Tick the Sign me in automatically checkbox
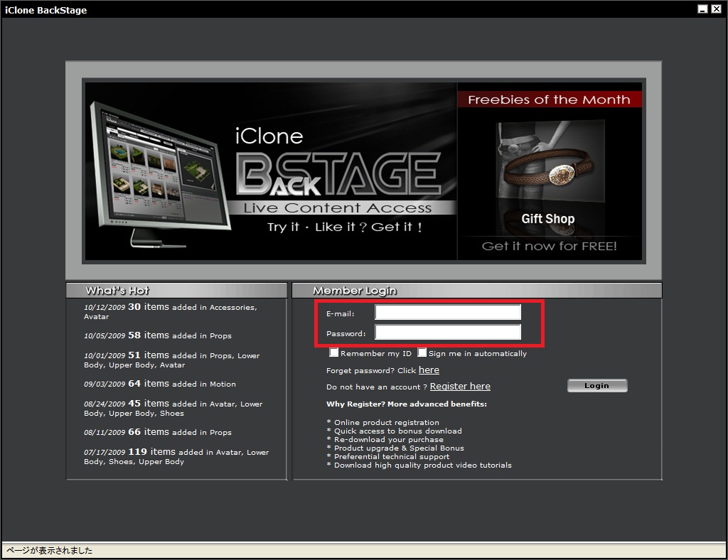728x560 pixels. click(x=422, y=352)
